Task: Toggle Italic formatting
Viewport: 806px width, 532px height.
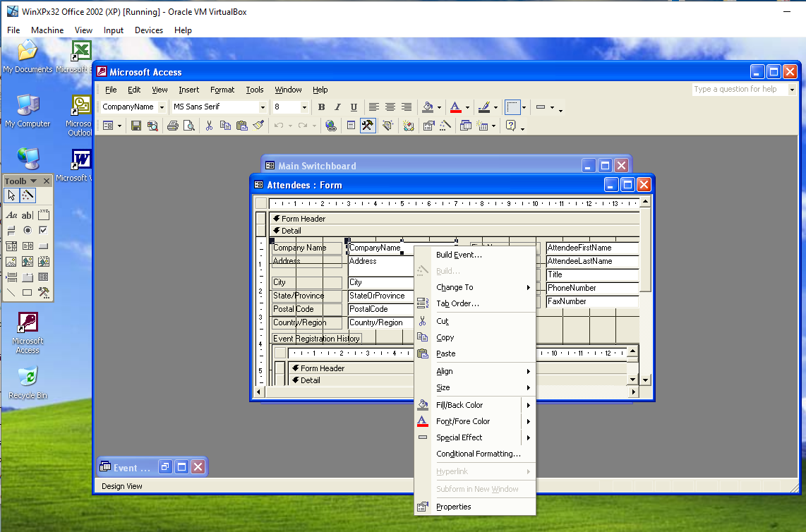Action: click(x=337, y=107)
